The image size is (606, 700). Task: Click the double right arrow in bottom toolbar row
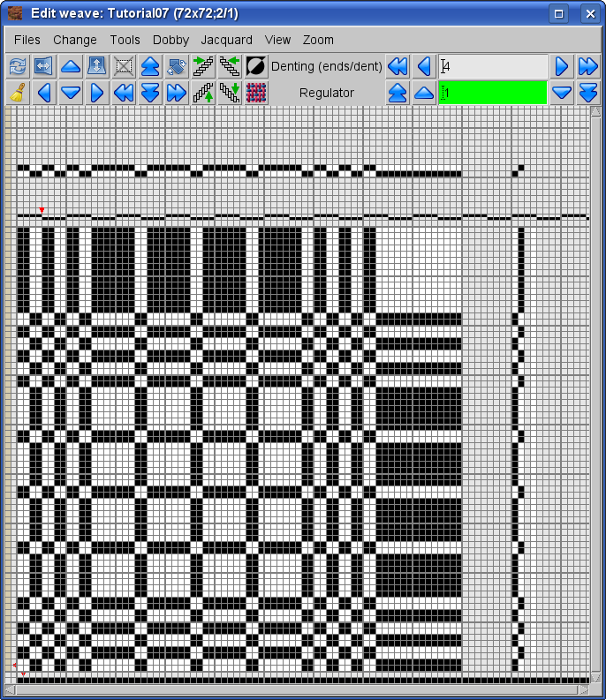coord(177,93)
